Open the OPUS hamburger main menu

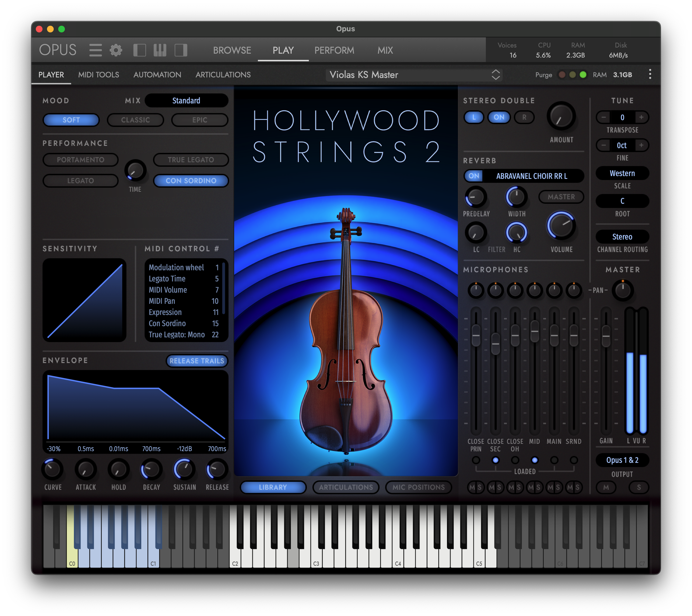(95, 50)
